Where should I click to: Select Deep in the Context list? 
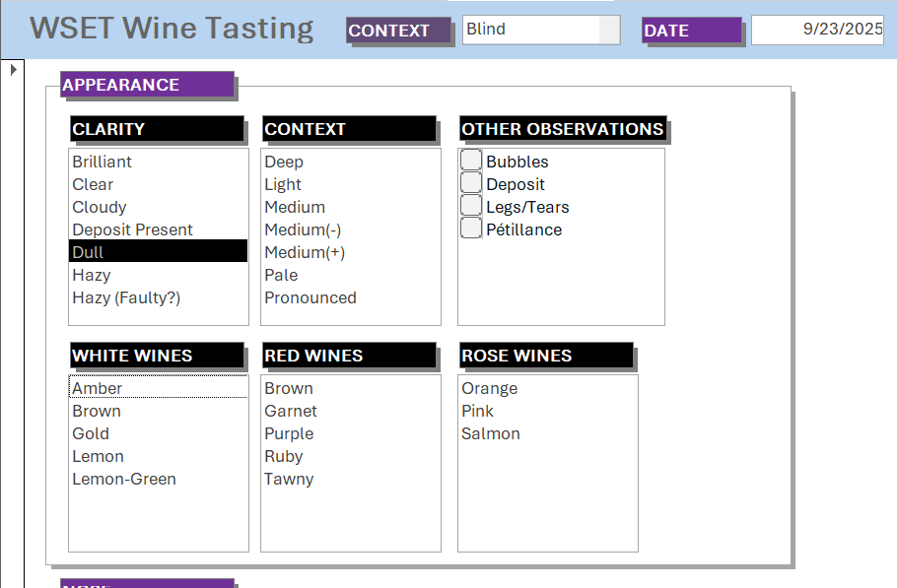click(x=351, y=162)
